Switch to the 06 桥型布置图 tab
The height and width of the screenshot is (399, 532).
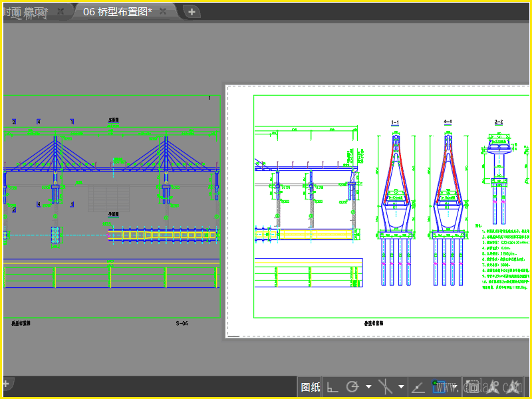click(x=118, y=11)
